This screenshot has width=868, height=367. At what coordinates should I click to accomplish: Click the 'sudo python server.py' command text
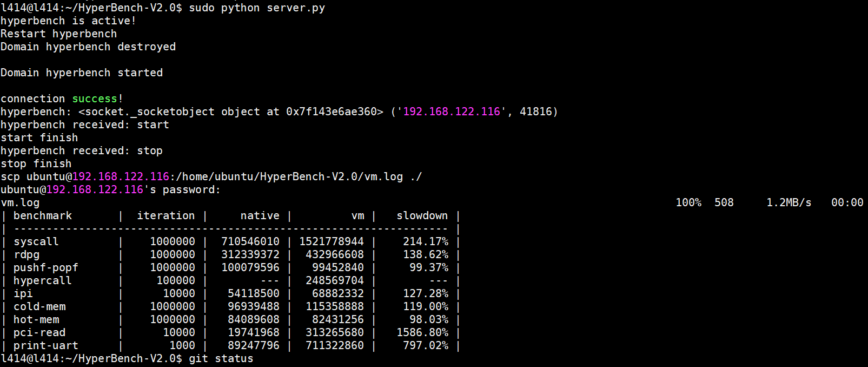coord(257,8)
